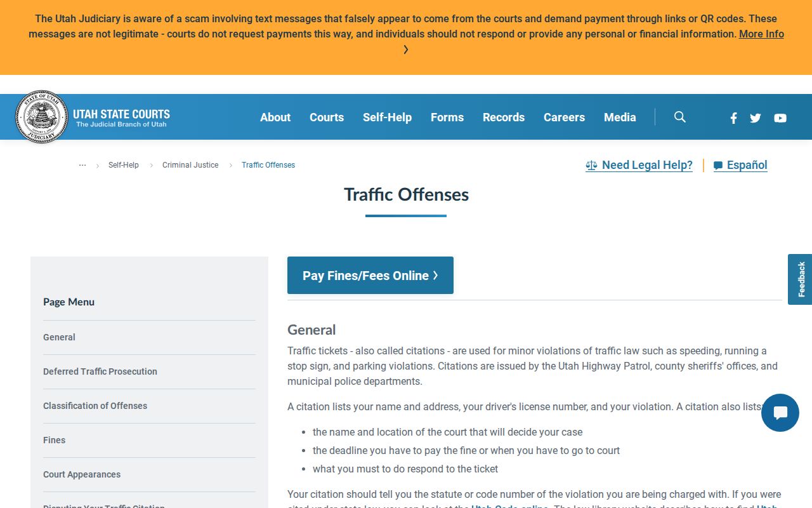The image size is (812, 508).
Task: Click the Utah State Courts title text
Action: [x=121, y=114]
